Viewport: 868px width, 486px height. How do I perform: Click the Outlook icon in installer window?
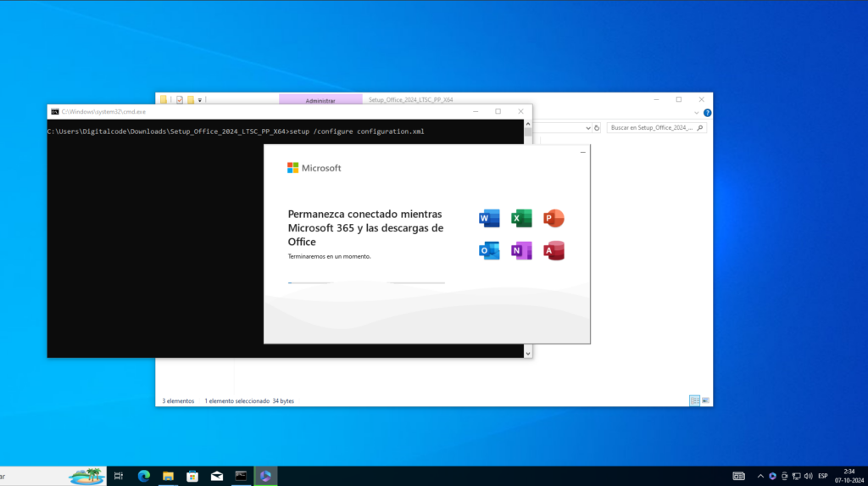489,251
